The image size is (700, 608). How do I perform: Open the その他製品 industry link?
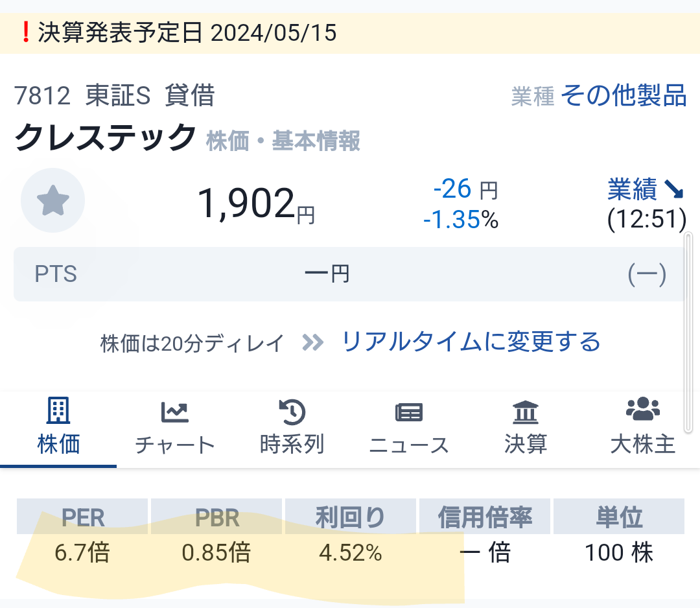tap(624, 95)
